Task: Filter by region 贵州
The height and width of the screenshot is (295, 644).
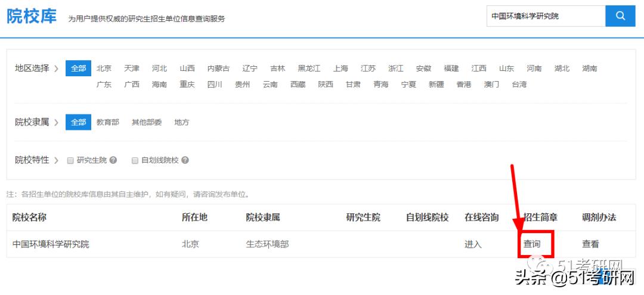Action: [x=242, y=84]
